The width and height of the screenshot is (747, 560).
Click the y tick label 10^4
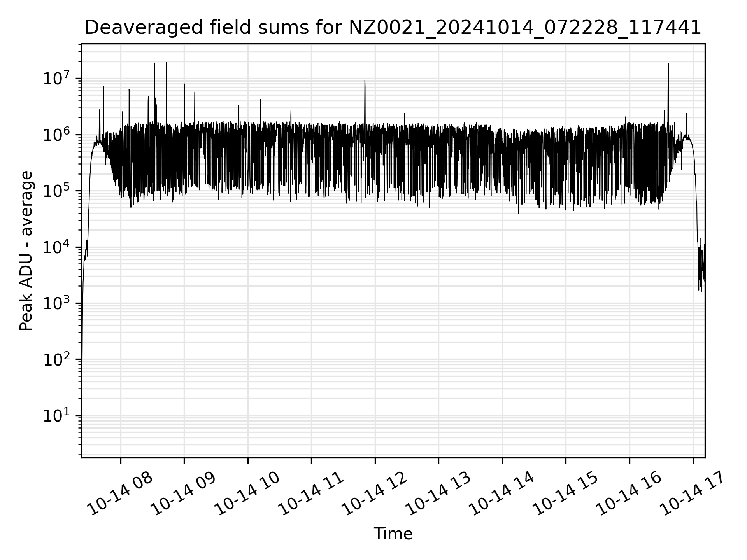pos(56,247)
